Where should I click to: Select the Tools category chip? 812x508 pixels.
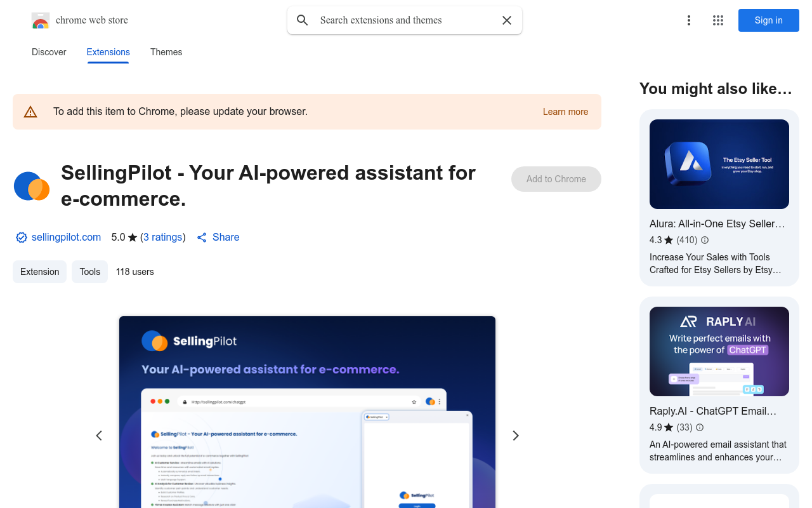pos(90,272)
